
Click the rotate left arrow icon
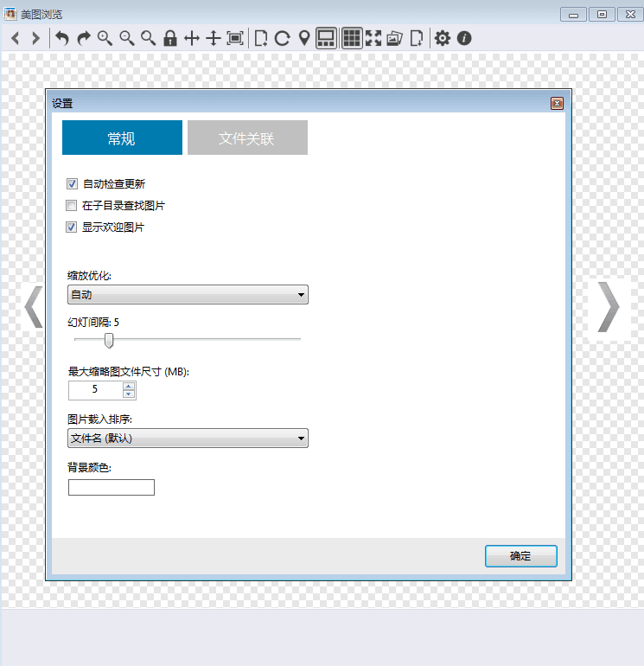pyautogui.click(x=62, y=38)
